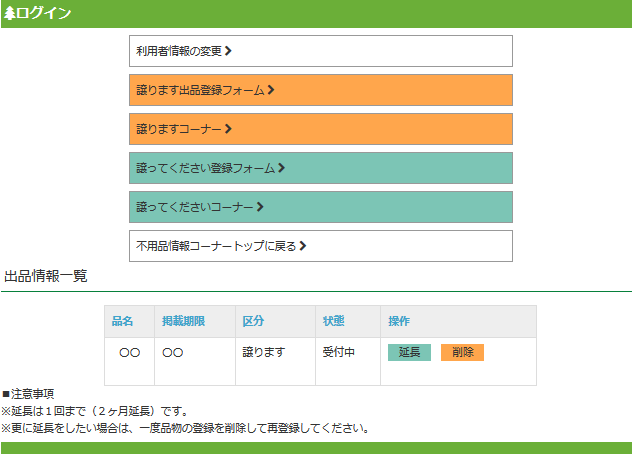
Task: Click the chevron arrow after 利用者情報の変更
Action: pos(229,50)
